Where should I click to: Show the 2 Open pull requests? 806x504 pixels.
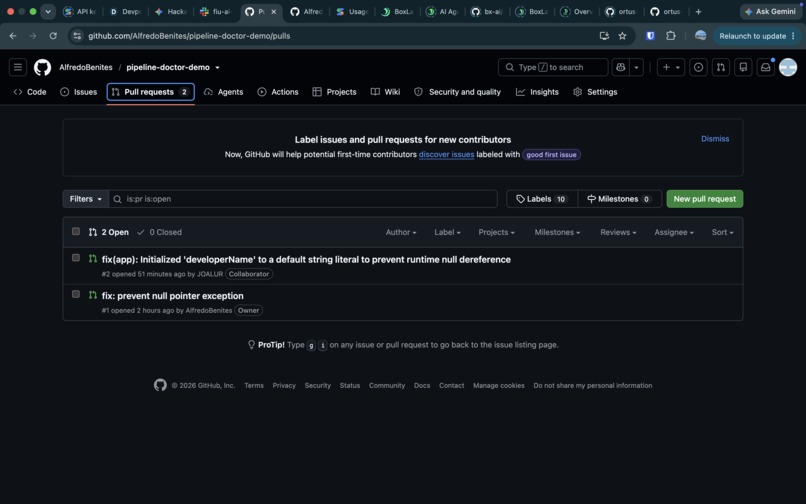108,232
